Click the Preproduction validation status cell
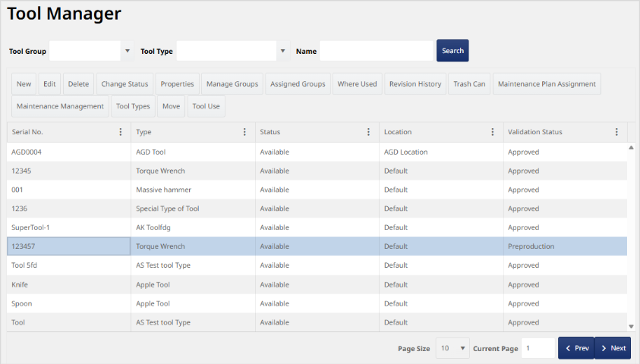Screen dimensions: 640x364 pos(566,246)
